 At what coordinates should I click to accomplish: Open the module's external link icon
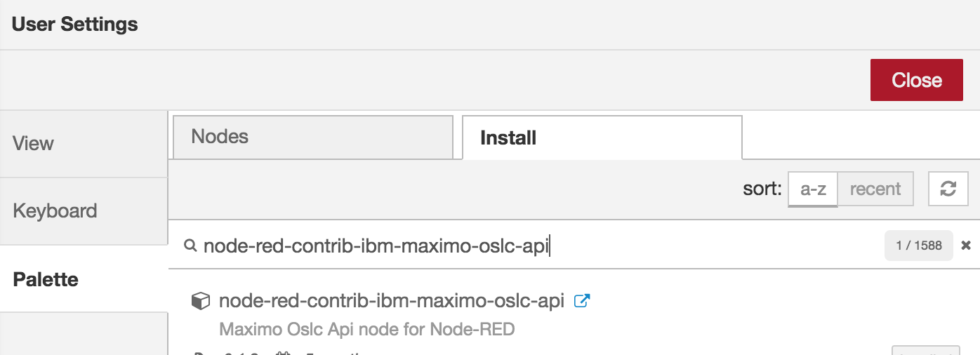581,301
